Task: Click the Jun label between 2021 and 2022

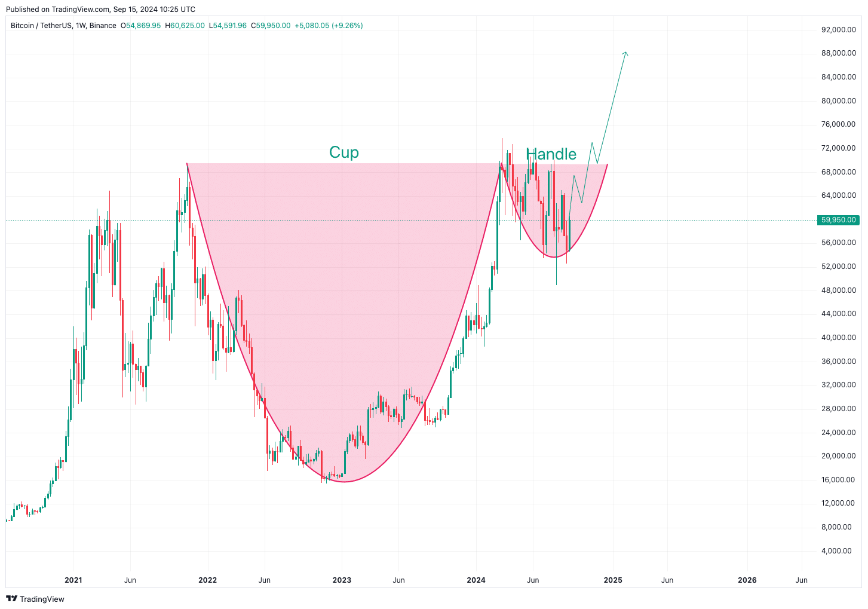Action: tap(130, 580)
